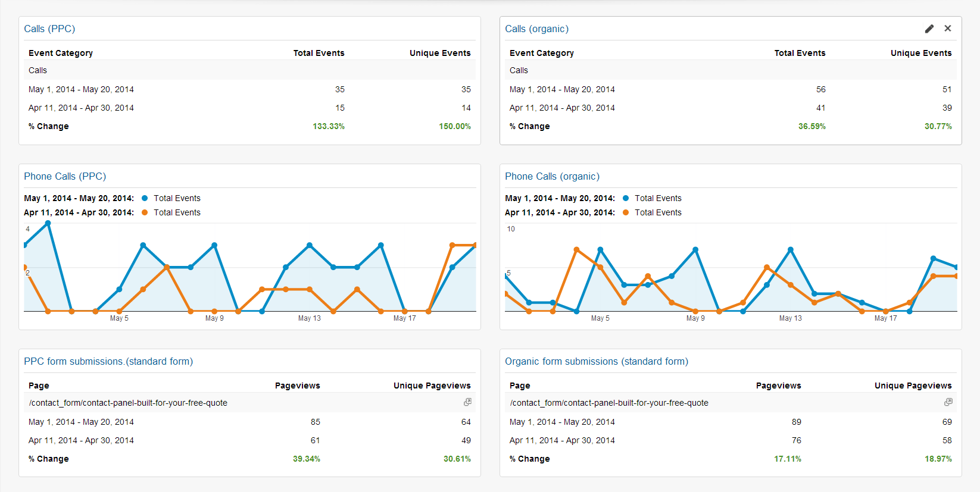Click the contact_form page path in PPC form submissions

[x=128, y=403]
